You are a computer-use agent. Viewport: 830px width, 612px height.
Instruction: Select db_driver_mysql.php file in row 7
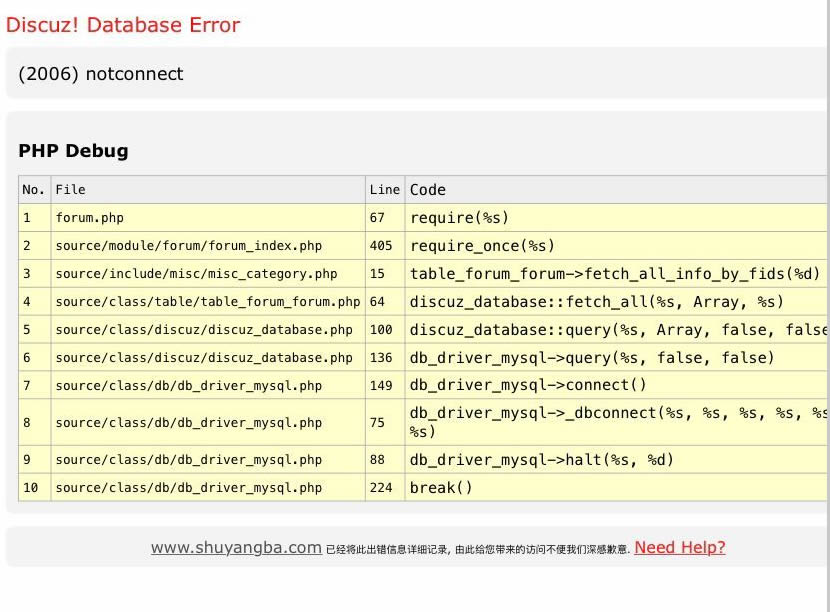[208, 385]
